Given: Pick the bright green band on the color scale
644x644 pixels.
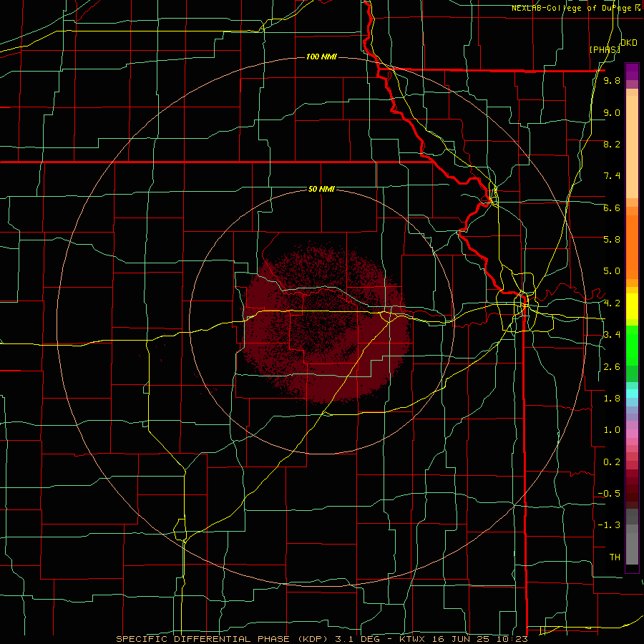Looking at the screenshot, I should click(x=632, y=345).
